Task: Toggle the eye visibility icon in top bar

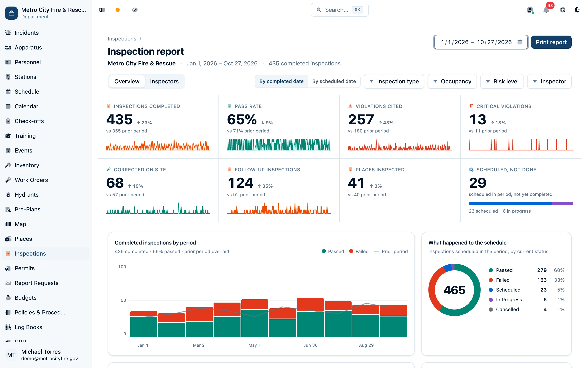Action: (135, 10)
